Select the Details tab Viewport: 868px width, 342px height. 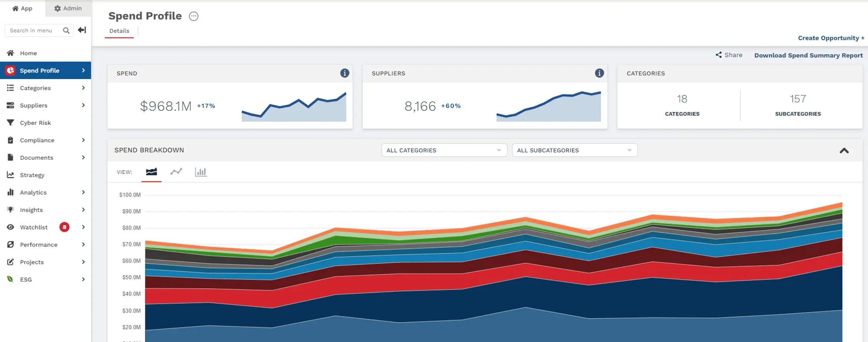pyautogui.click(x=119, y=31)
